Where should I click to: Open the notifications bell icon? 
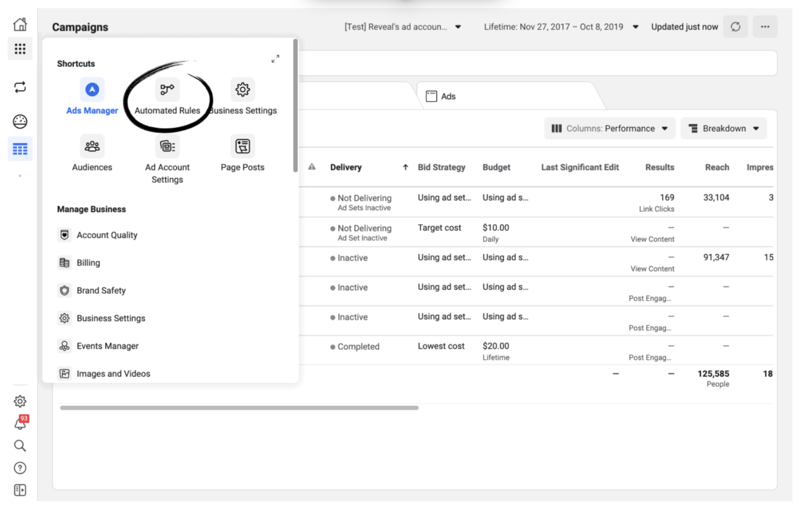(x=20, y=424)
